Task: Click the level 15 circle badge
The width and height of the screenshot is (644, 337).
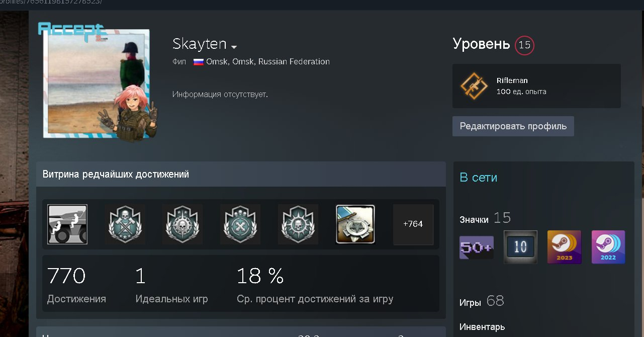Action: (524, 45)
